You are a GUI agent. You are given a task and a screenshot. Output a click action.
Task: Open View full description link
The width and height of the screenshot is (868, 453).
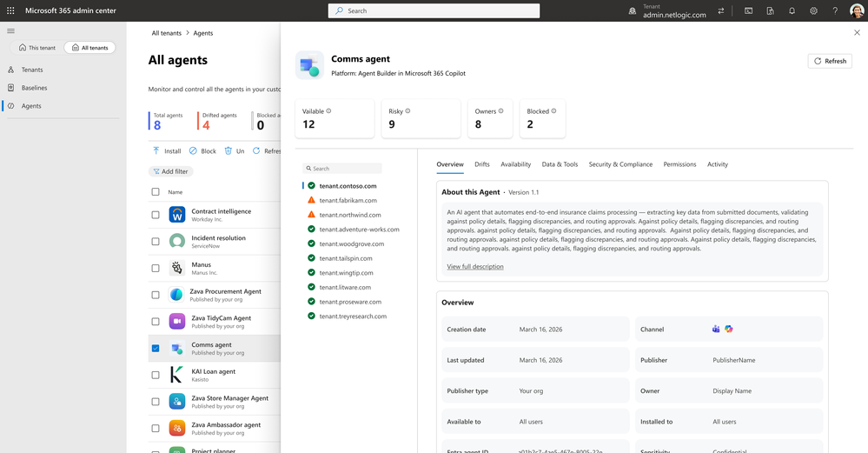(x=475, y=266)
